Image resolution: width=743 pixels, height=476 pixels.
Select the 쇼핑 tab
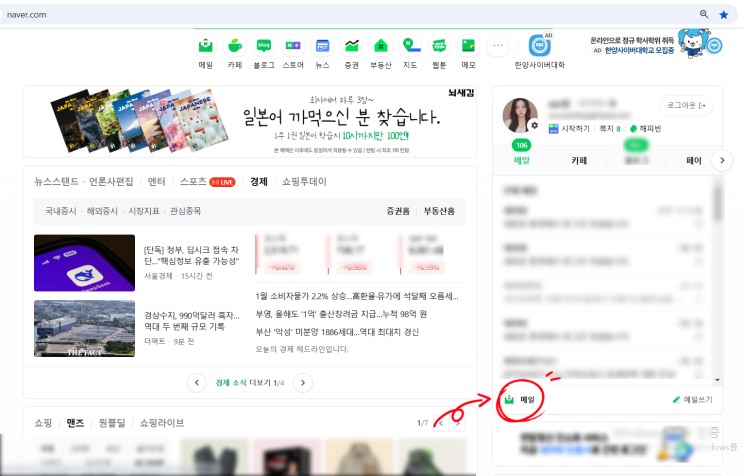coord(43,423)
